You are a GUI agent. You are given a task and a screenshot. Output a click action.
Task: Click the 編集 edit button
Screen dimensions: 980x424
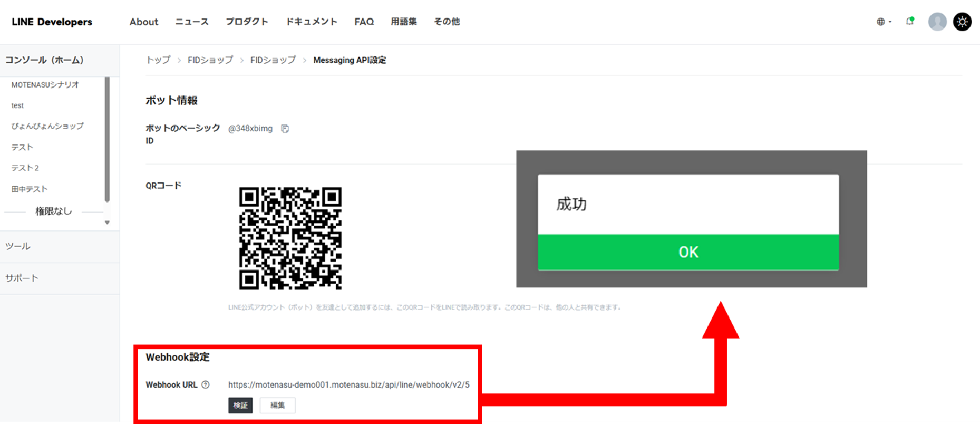point(277,405)
